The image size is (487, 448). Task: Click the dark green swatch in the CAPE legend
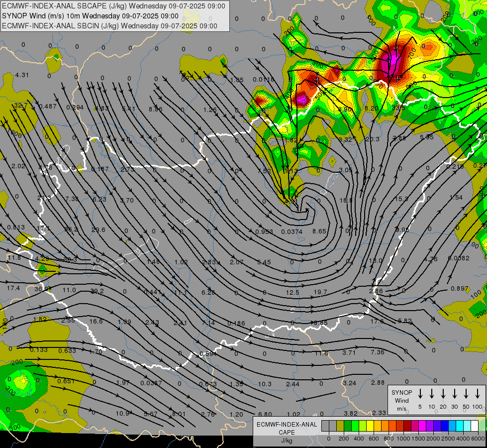tap(348, 426)
